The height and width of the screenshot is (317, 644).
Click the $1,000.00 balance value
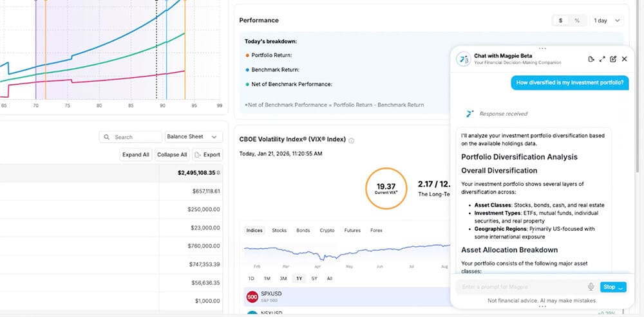click(207, 301)
